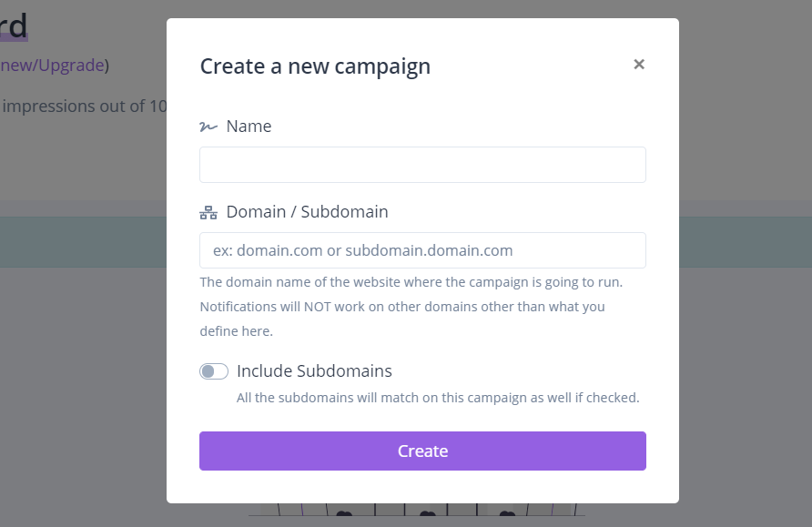Click the Include Subdomains label text
This screenshot has height=527, width=812.
[x=314, y=371]
